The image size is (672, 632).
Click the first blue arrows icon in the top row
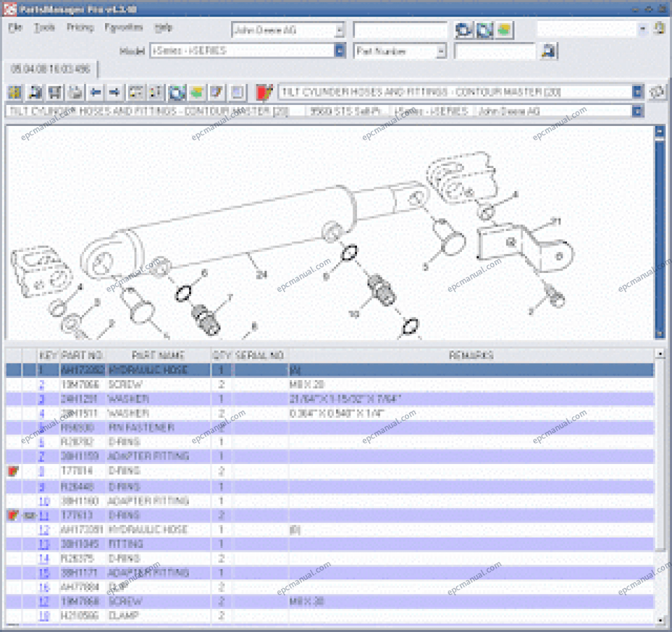click(x=464, y=30)
